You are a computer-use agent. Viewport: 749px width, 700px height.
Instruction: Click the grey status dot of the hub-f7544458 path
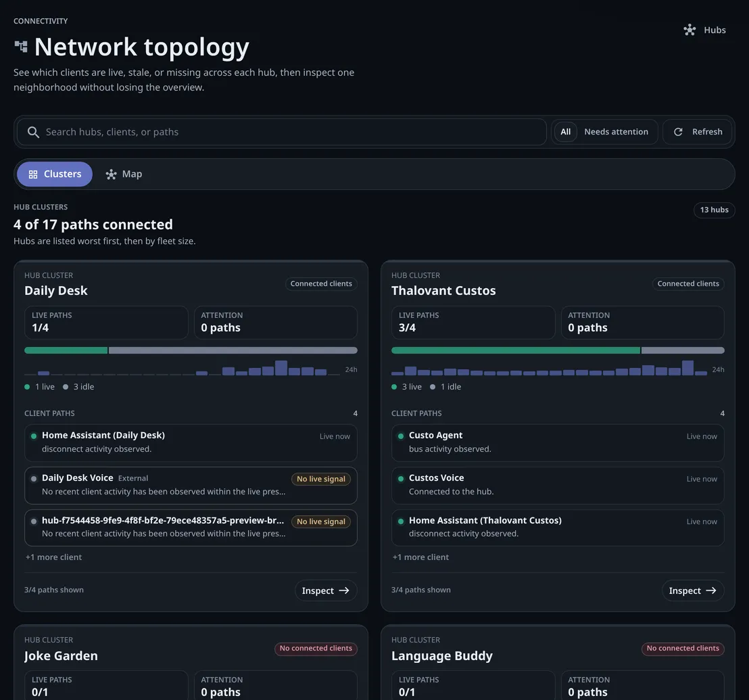point(33,521)
